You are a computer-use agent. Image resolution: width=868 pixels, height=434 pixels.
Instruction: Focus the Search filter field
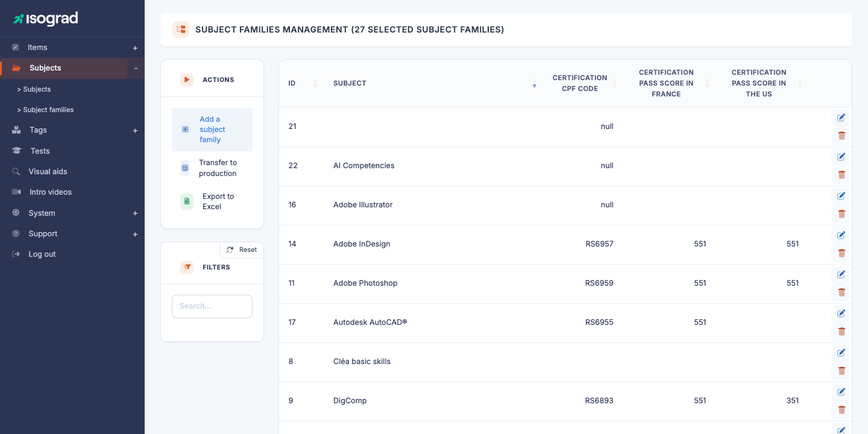212,306
